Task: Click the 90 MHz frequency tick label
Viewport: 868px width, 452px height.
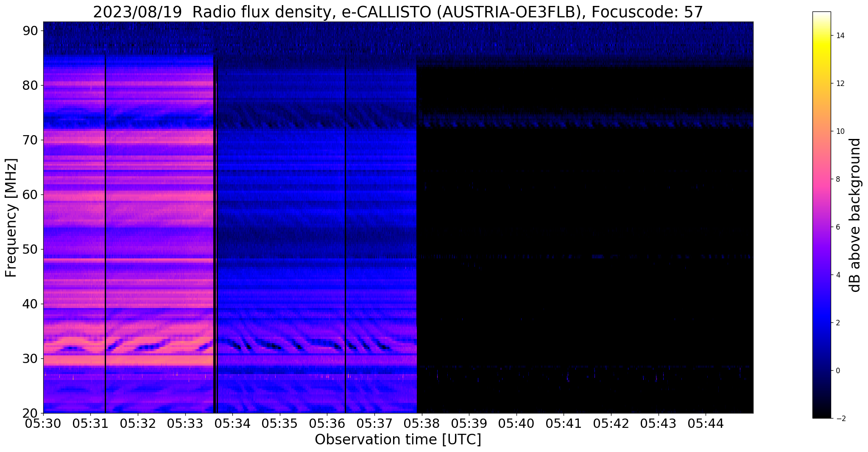Action: (31, 31)
